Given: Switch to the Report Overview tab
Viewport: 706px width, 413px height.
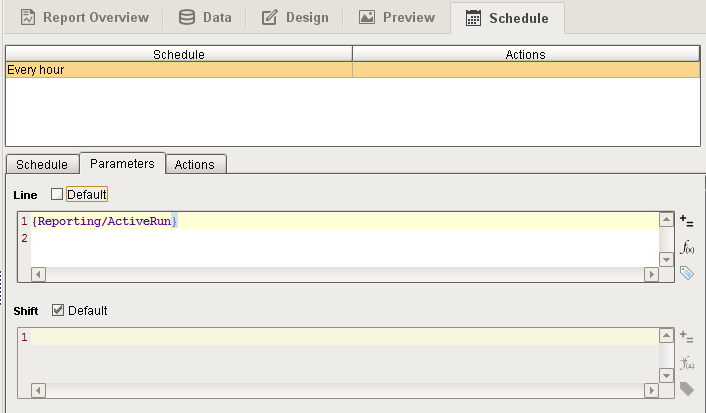Looking at the screenshot, I should (x=84, y=17).
